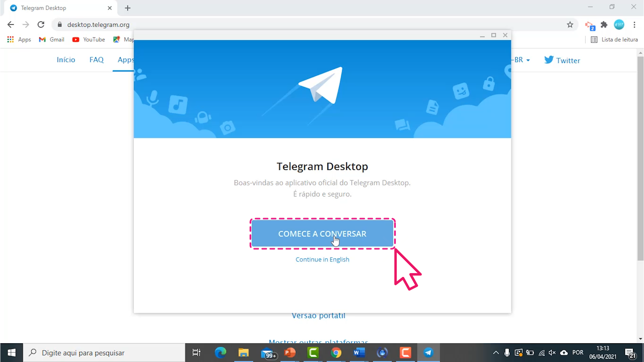Click the scrollbar up arrow
Image resolution: width=644 pixels, height=362 pixels.
640,53
